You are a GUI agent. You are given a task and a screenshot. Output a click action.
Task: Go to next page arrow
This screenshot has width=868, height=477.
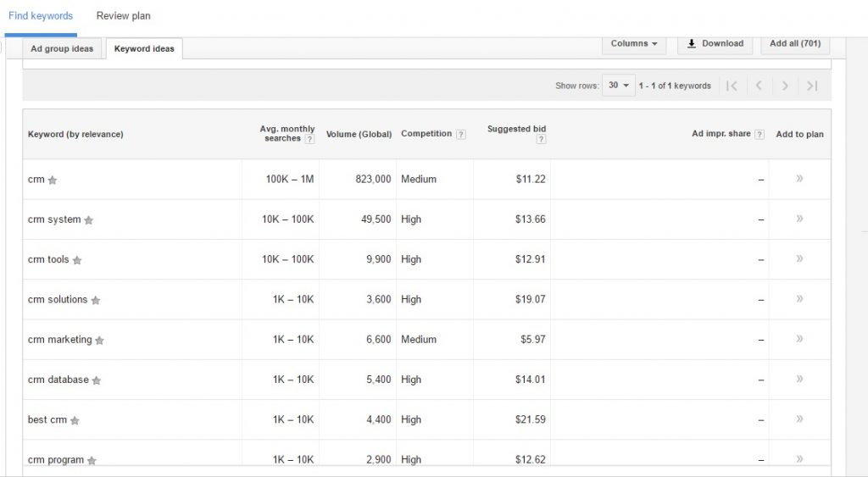(x=785, y=86)
